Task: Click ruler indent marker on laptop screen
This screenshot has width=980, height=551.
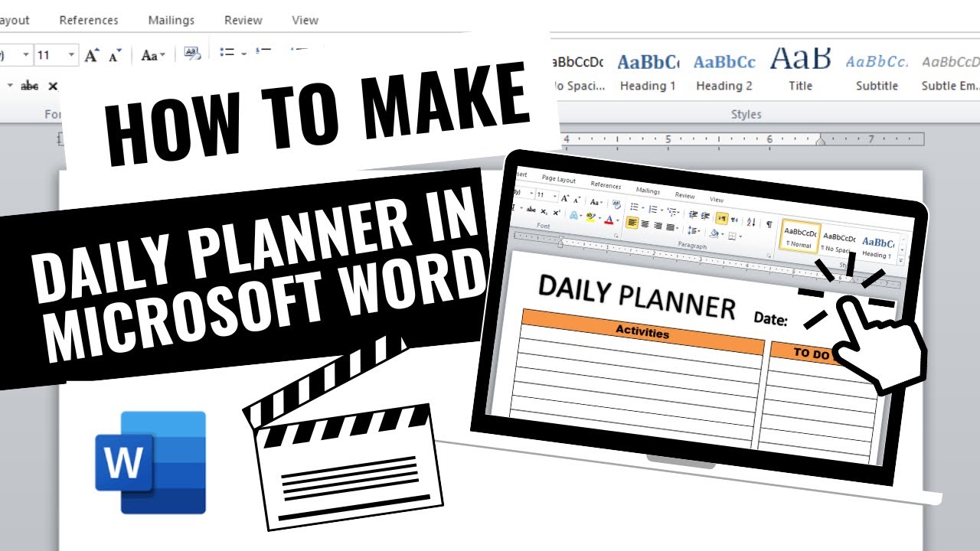Action: (561, 240)
